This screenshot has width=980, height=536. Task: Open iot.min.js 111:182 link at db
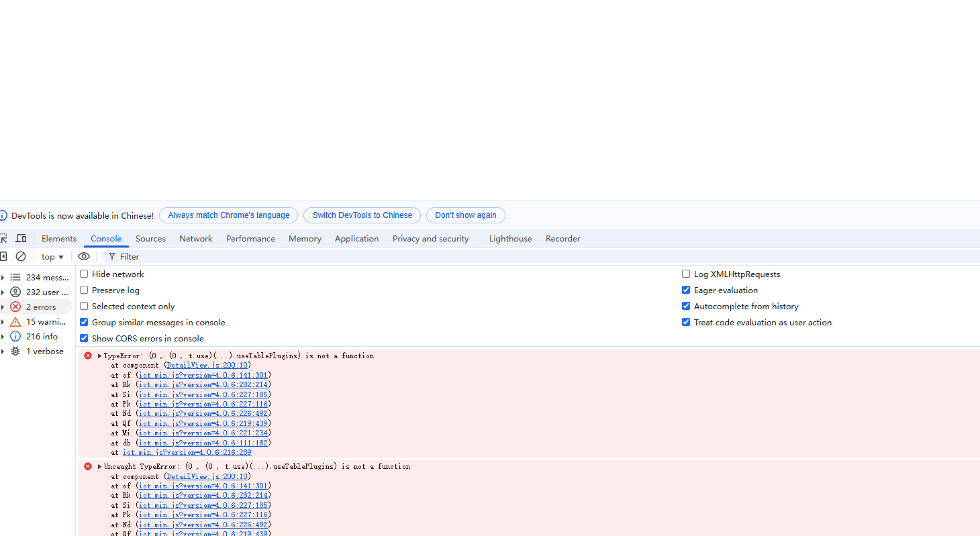point(203,443)
